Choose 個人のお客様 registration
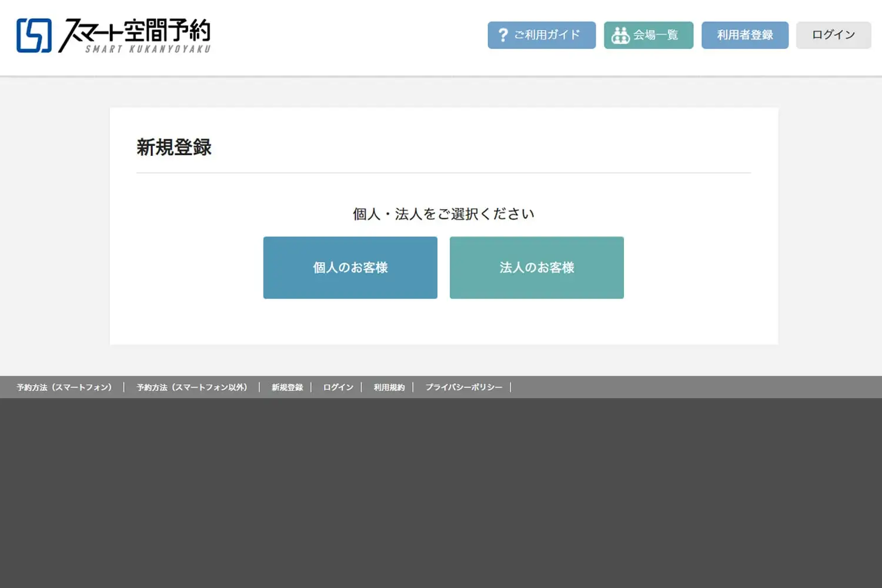882x588 pixels. [x=350, y=268]
